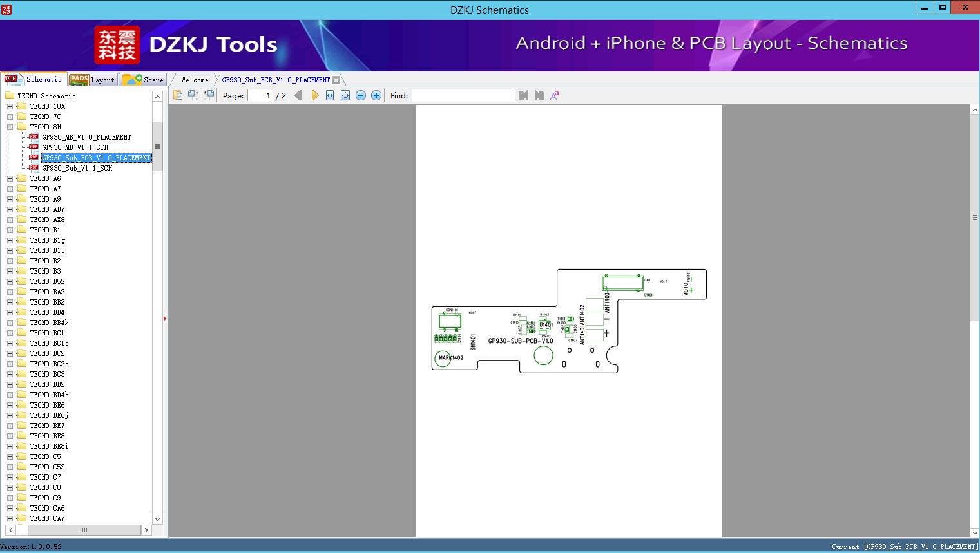Viewport: 980px width, 553px height.
Task: Open GP930_Sub_V1.1_SCH PDF file
Action: click(x=77, y=168)
